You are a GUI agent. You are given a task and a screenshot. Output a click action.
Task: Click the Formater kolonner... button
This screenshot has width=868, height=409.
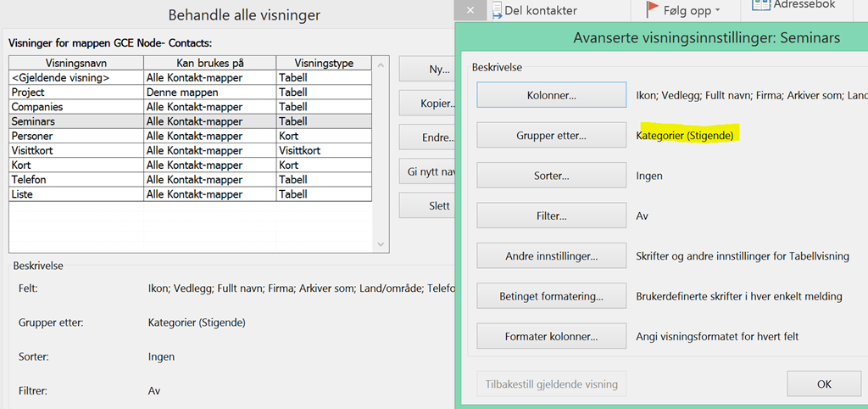tap(551, 336)
